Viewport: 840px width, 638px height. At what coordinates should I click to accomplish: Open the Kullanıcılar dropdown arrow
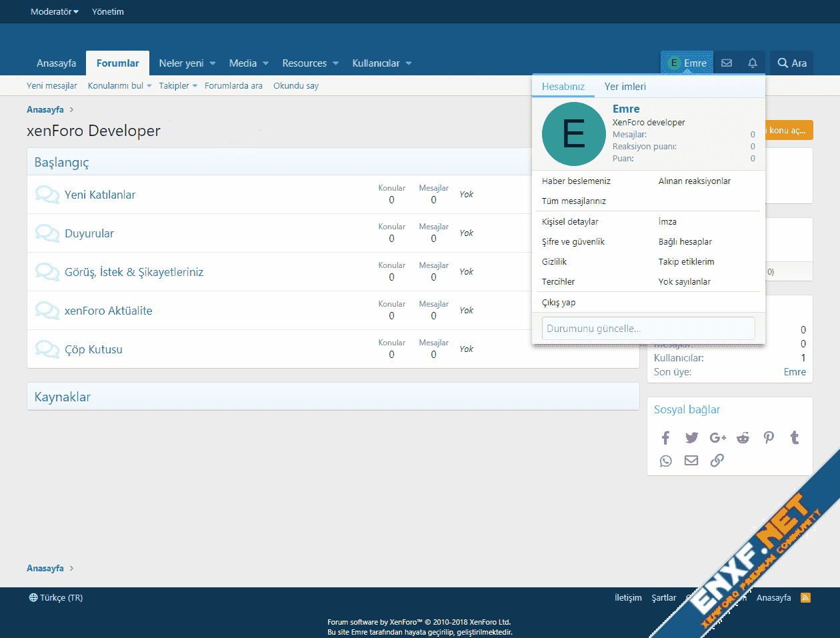click(x=409, y=63)
